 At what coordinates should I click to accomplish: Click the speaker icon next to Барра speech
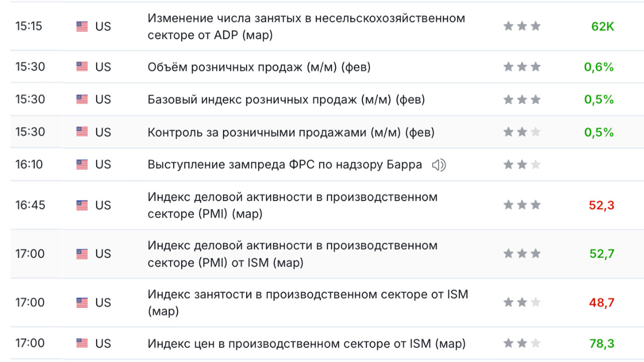[439, 165]
